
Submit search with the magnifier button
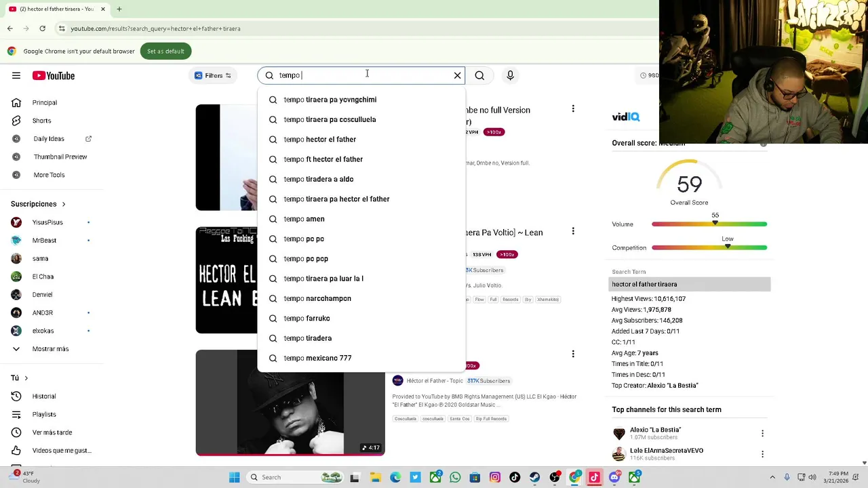[x=479, y=75]
